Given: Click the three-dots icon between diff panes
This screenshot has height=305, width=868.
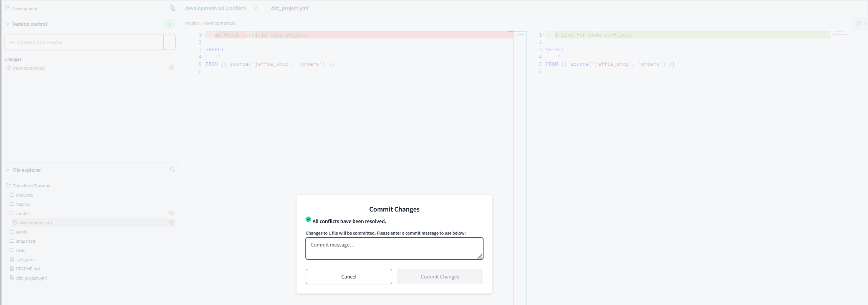Looking at the screenshot, I should pos(520,35).
